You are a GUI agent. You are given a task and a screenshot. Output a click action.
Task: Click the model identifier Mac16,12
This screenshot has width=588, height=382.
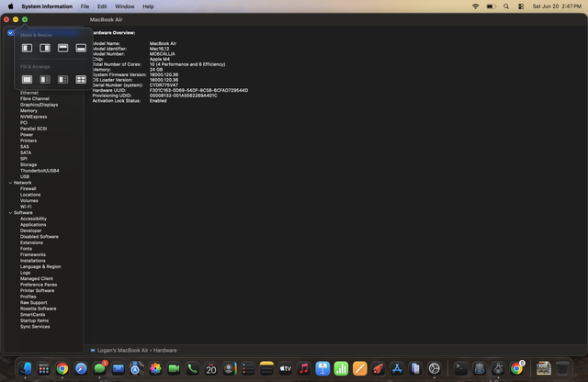[159, 49]
